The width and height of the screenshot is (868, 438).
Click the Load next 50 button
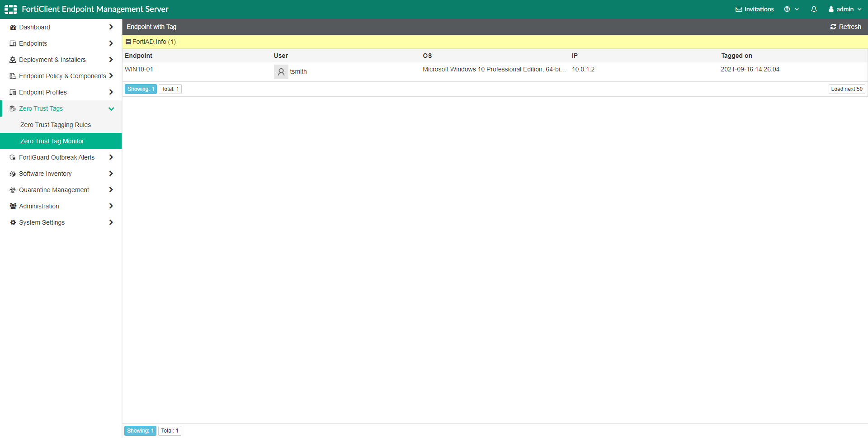click(x=847, y=89)
